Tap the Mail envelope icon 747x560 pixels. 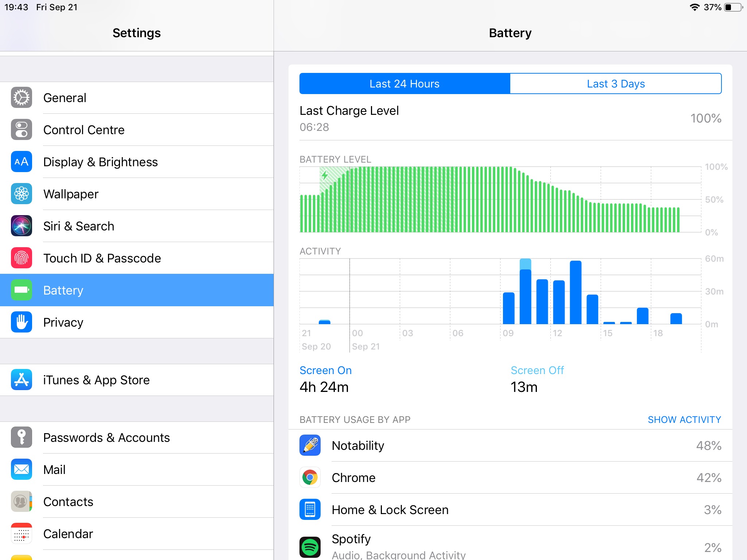(22, 470)
